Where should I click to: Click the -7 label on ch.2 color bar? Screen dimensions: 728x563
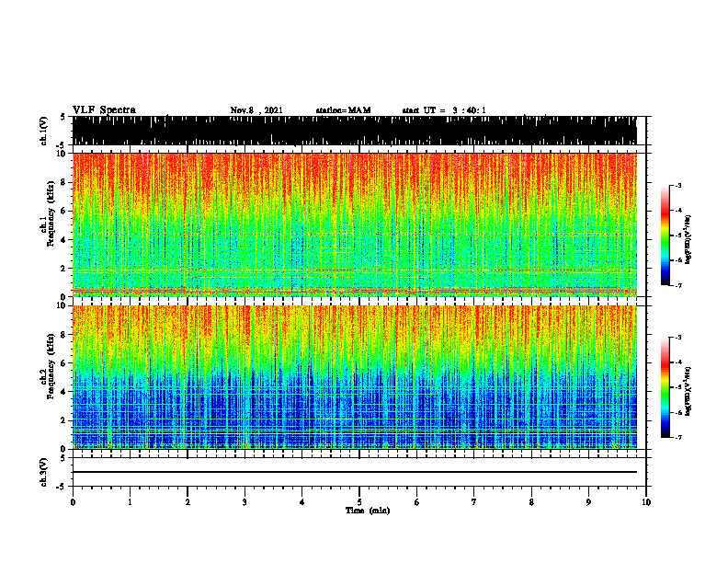pos(678,437)
